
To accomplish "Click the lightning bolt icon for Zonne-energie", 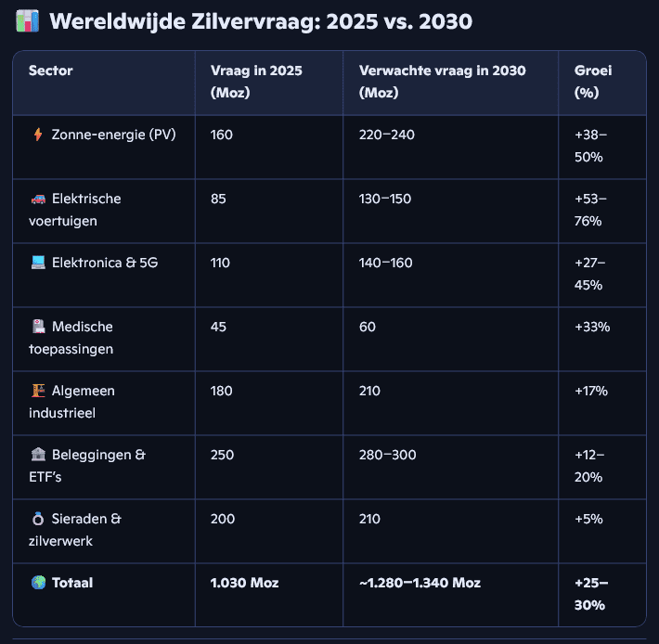I will point(38,135).
